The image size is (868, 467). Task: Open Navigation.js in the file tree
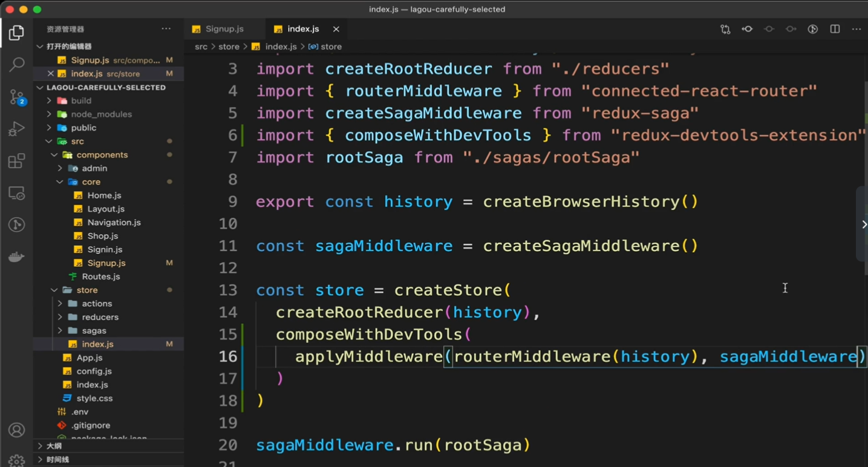pyautogui.click(x=114, y=222)
